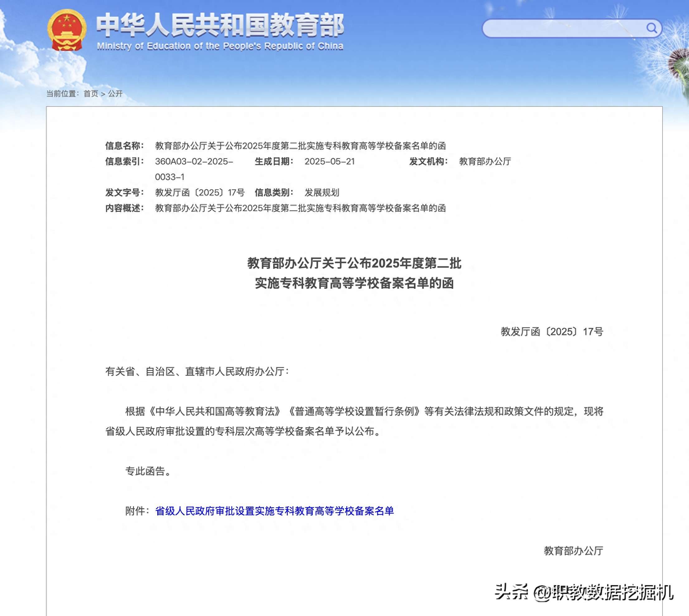Click the English Ministry of Education subtitle
The image size is (689, 616).
(x=220, y=46)
